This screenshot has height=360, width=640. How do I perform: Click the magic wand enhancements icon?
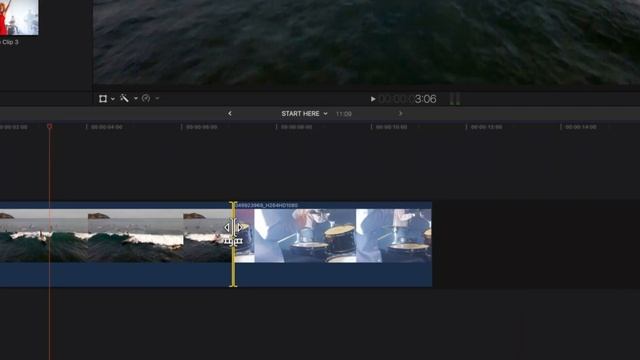124,98
